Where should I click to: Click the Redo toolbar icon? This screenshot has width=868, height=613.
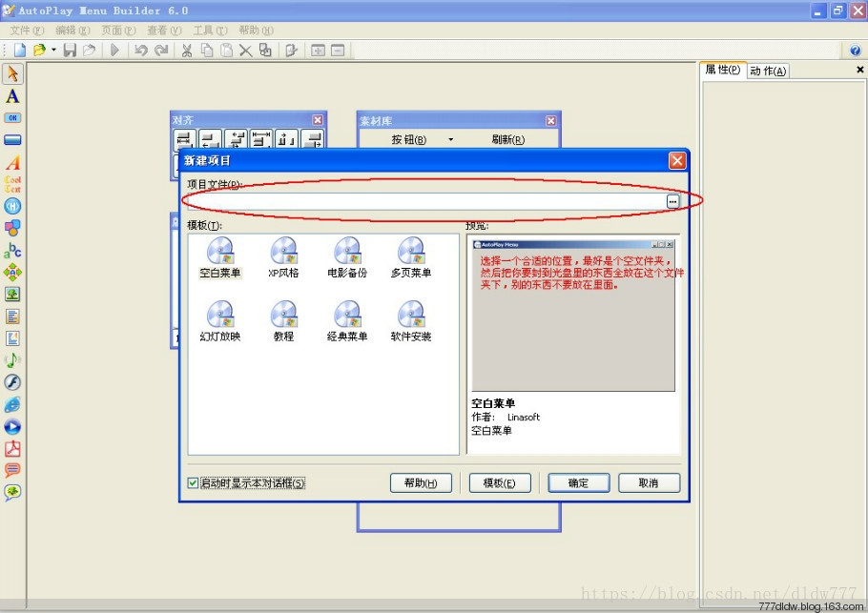tap(161, 51)
